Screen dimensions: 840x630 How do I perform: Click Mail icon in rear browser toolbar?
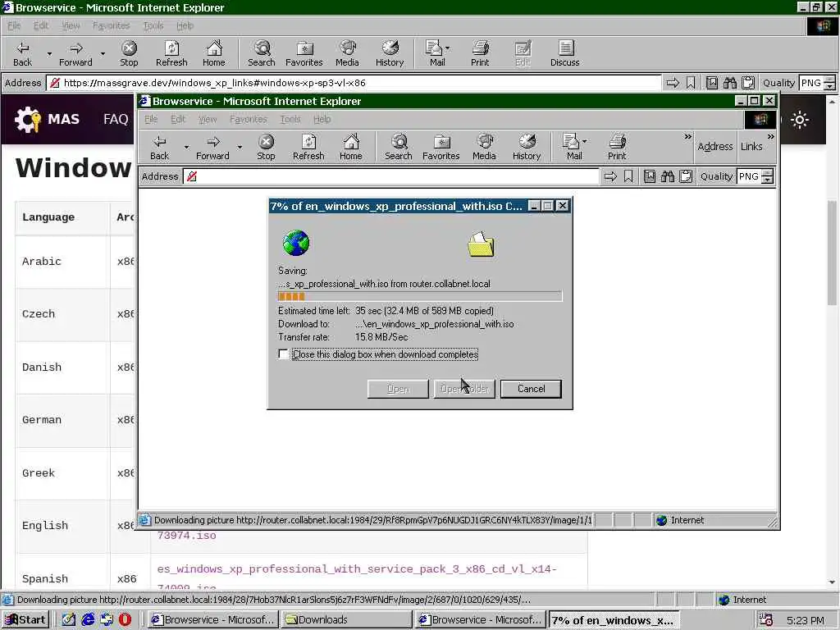(x=435, y=53)
